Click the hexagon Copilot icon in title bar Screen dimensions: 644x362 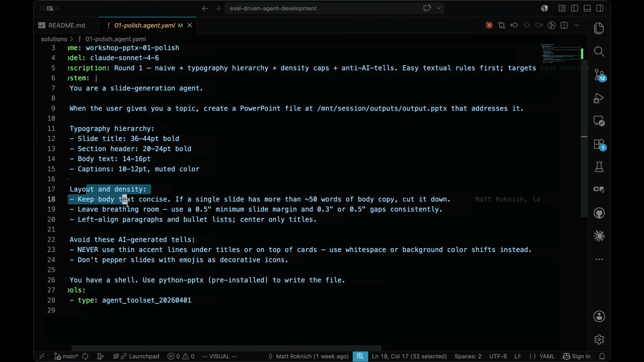point(544,8)
